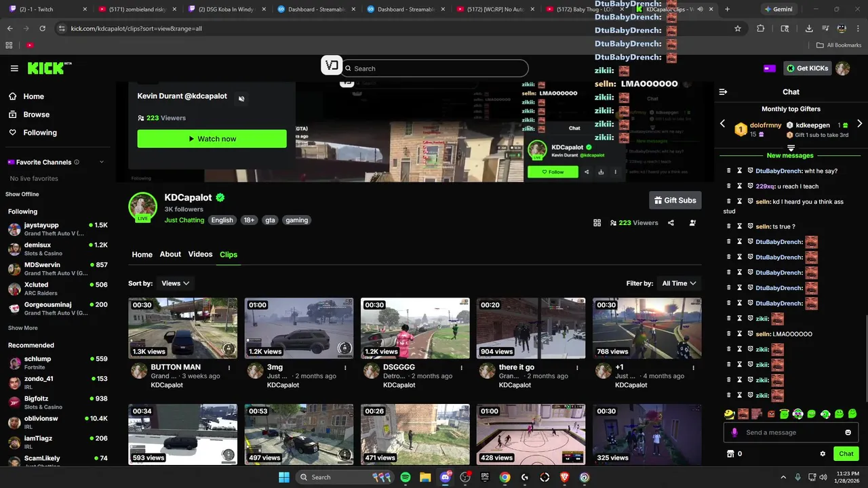868x488 pixels.
Task: Open the user profile avatar menu
Action: (x=843, y=68)
